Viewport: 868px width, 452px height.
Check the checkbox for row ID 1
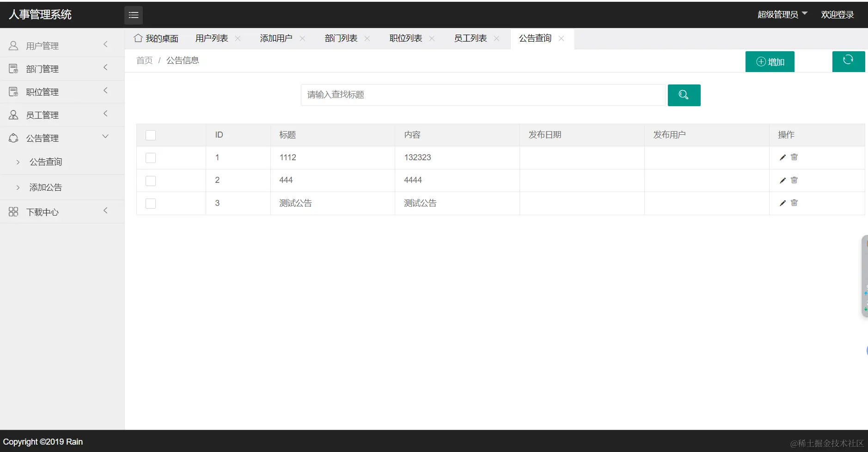(x=151, y=158)
